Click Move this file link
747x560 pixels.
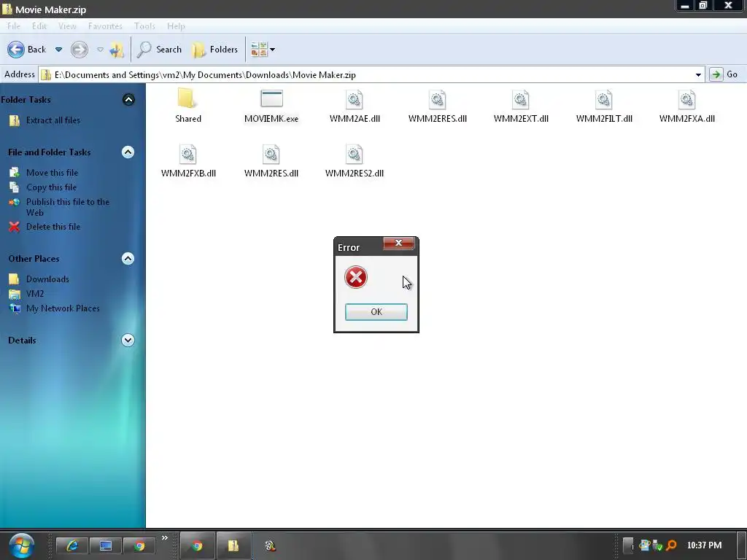coord(52,173)
